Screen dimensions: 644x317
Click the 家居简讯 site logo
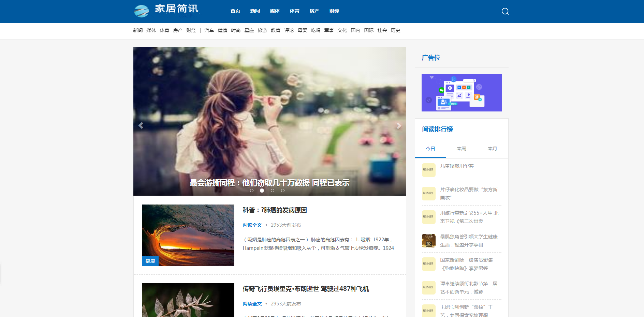[x=166, y=11]
